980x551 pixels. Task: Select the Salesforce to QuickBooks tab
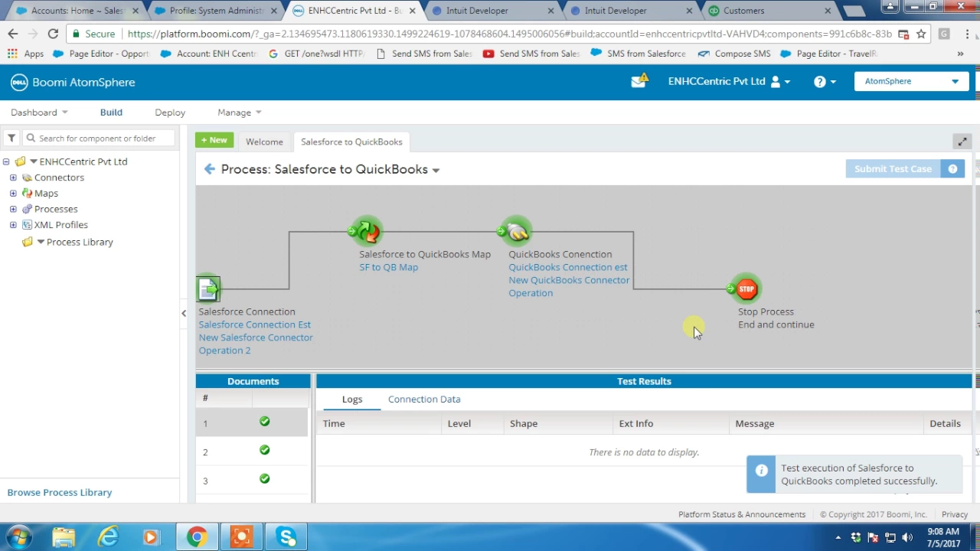tap(351, 142)
